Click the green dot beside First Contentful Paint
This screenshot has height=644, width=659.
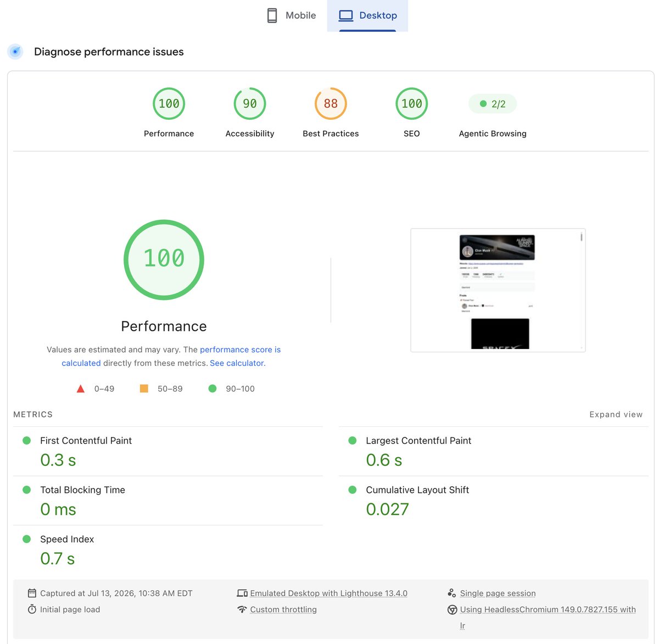[x=26, y=441]
